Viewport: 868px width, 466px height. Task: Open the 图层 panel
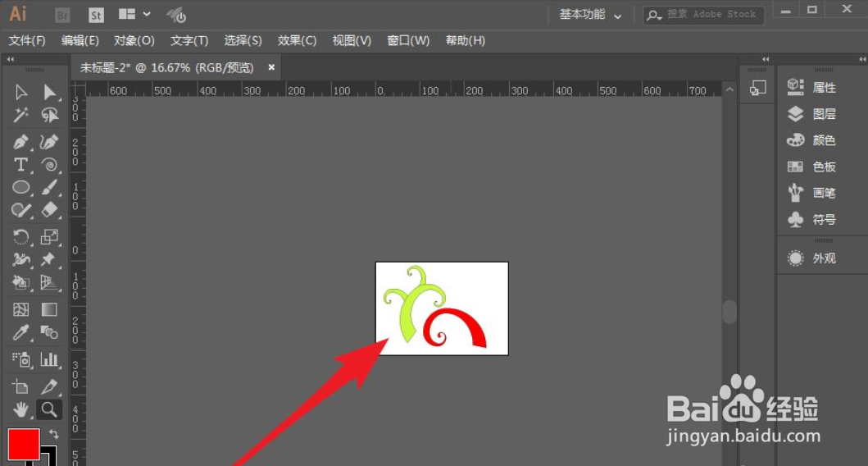pos(812,113)
